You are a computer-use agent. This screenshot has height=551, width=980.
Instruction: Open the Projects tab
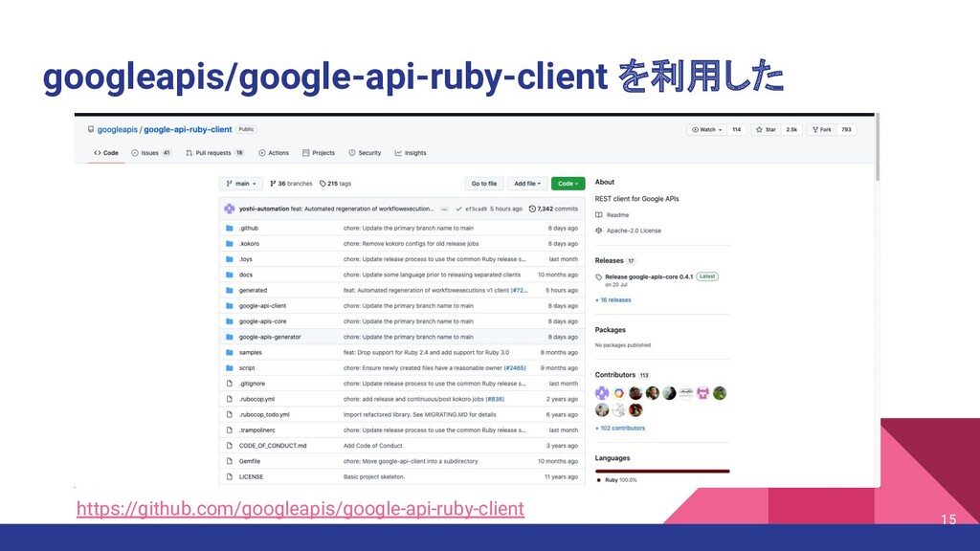coord(319,153)
